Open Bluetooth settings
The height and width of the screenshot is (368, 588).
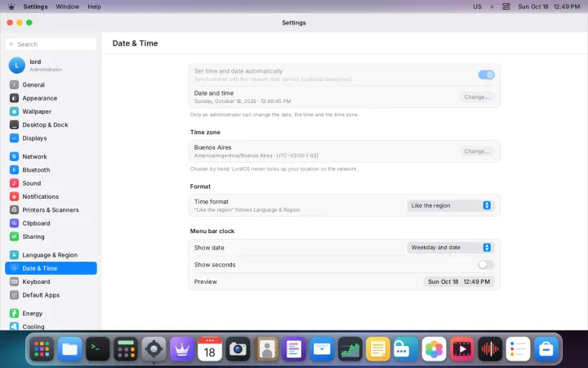pyautogui.click(x=51, y=170)
